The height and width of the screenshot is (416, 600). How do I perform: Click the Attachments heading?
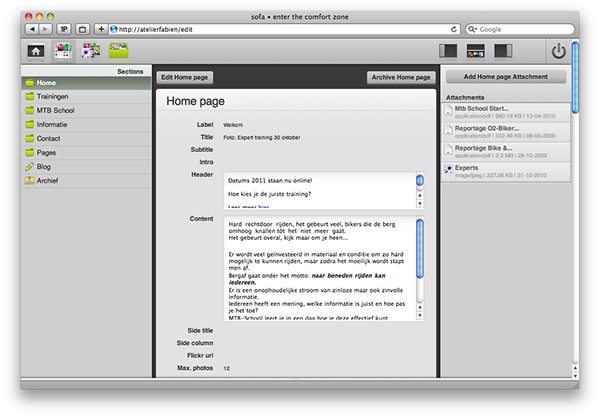tap(465, 97)
